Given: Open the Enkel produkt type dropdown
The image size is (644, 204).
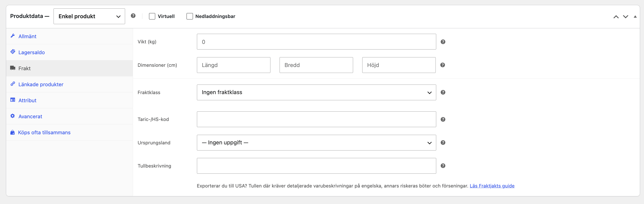Looking at the screenshot, I should [89, 16].
